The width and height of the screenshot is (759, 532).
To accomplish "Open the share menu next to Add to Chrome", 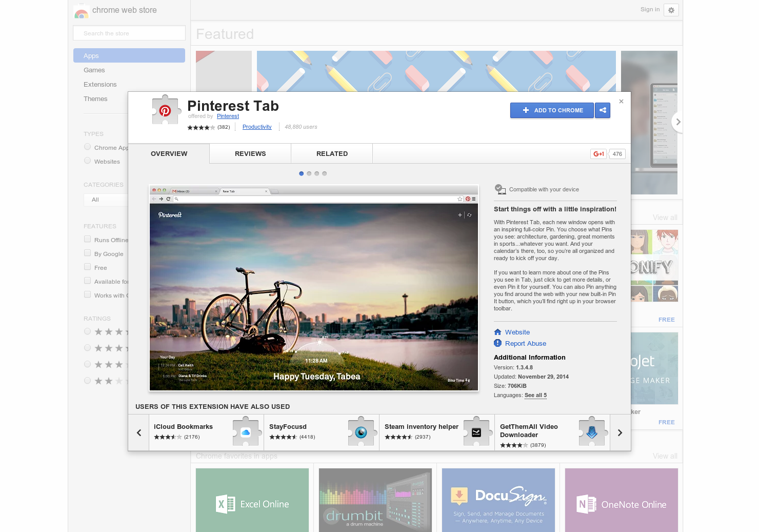I will tap(603, 110).
